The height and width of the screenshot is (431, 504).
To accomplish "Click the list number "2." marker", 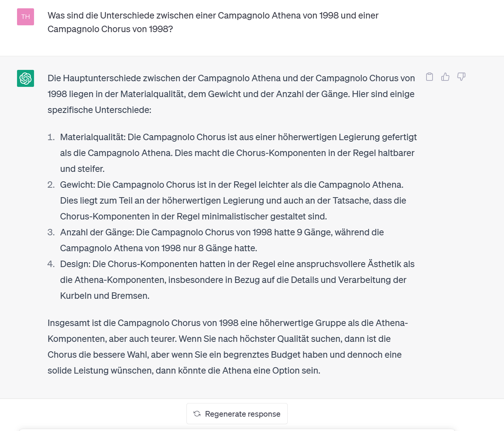I will 51,185.
